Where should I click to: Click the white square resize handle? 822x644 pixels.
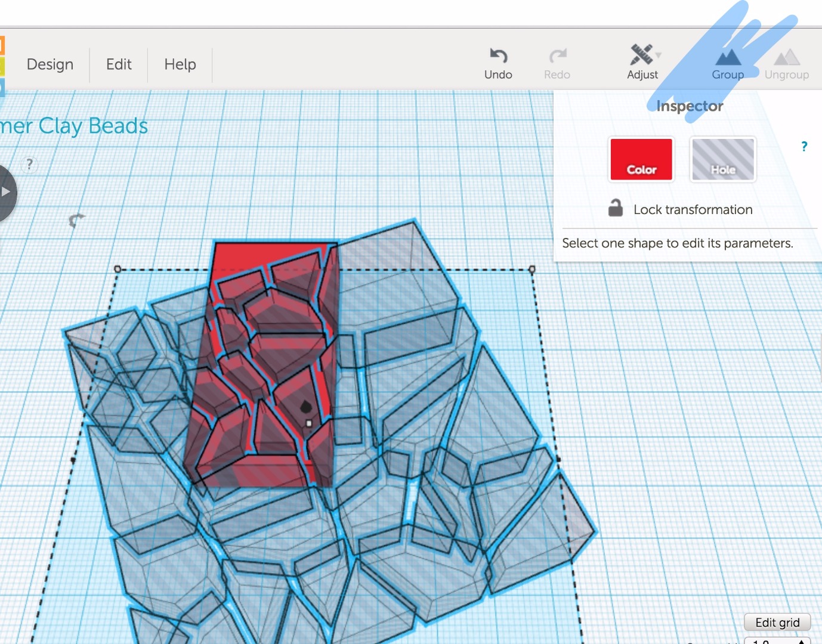pos(308,423)
